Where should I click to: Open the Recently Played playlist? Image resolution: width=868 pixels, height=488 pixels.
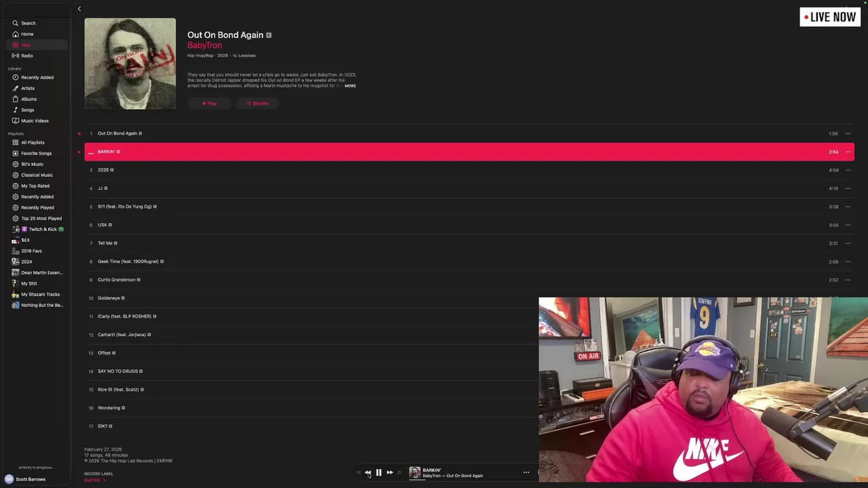(37, 207)
